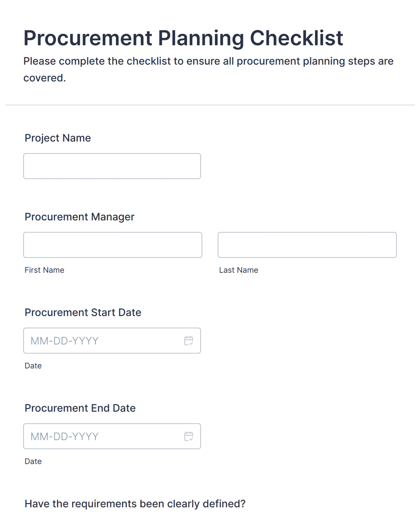Click the Procurement Manager label
Screen dimensions: 420x517
tap(79, 217)
